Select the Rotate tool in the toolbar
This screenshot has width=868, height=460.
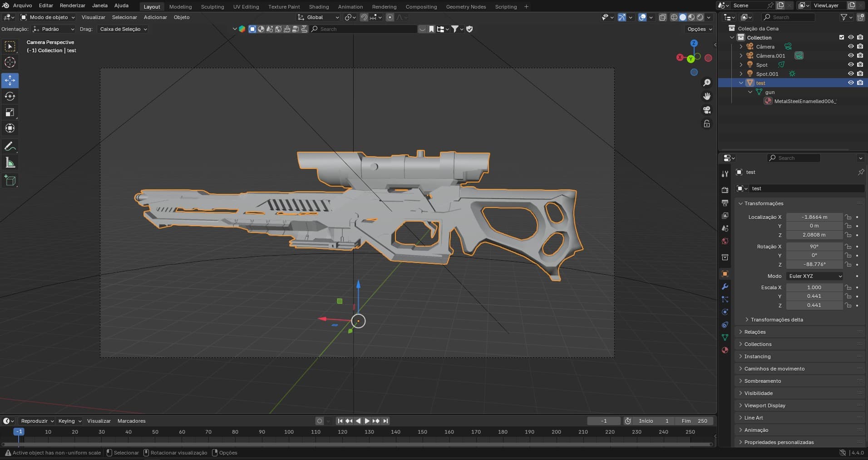pos(10,97)
